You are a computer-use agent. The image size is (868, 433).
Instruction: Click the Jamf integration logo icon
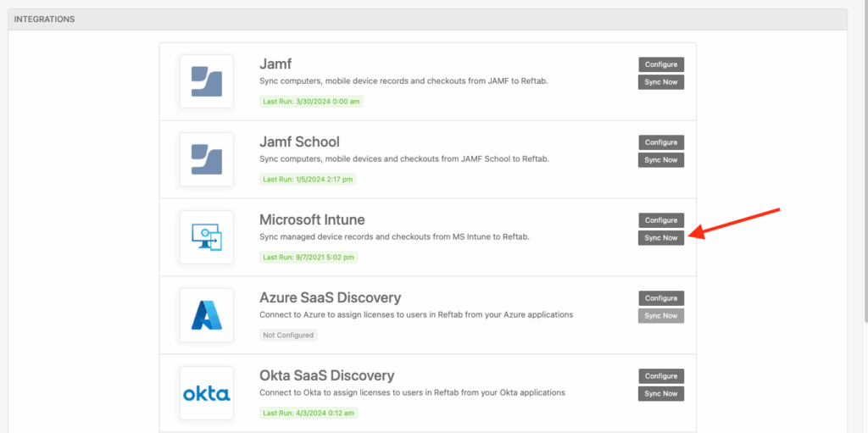[x=206, y=81]
